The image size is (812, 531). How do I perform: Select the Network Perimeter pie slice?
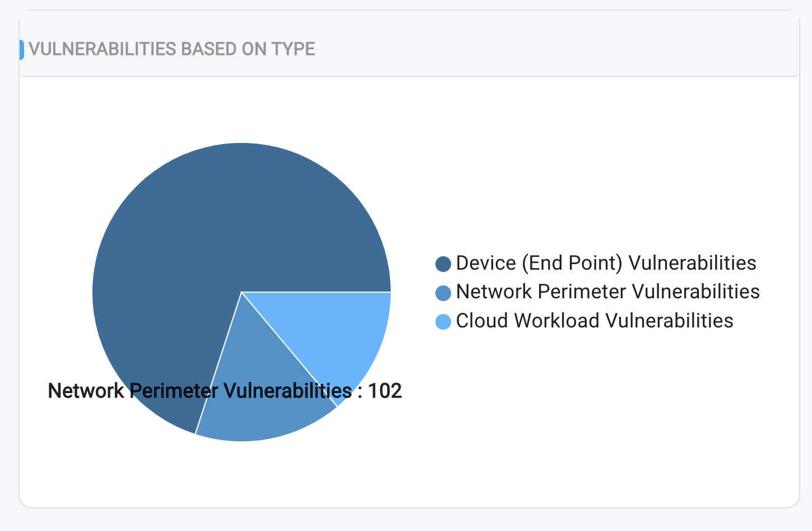click(x=263, y=415)
